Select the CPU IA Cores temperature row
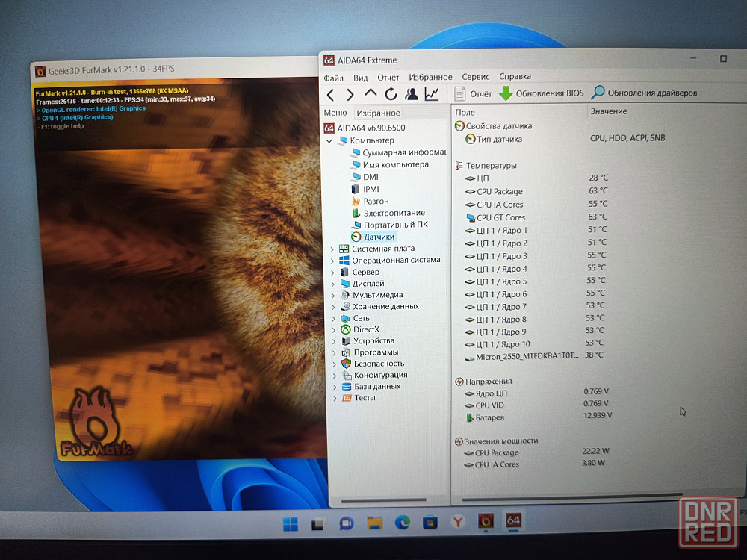Screen dimensions: 747x560 (536, 205)
